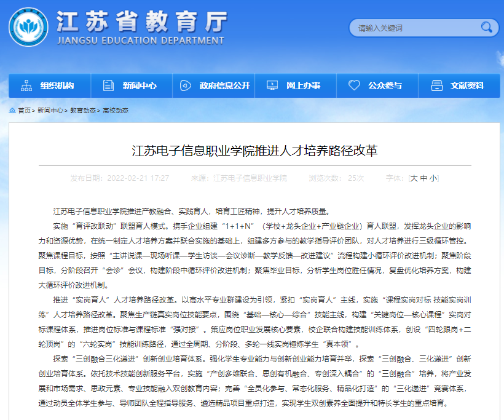
Task: Click article title 江苏电子信息职业学院推进人才培养路径改革
Action: (254, 151)
